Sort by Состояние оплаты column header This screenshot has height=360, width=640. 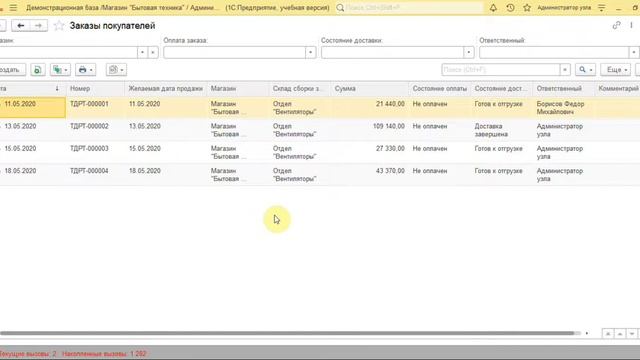click(440, 89)
